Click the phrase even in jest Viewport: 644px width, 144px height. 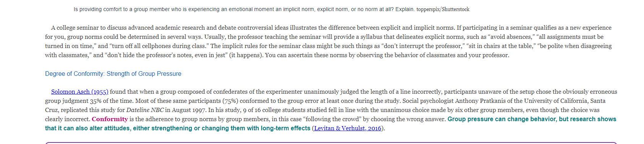tap(211, 55)
